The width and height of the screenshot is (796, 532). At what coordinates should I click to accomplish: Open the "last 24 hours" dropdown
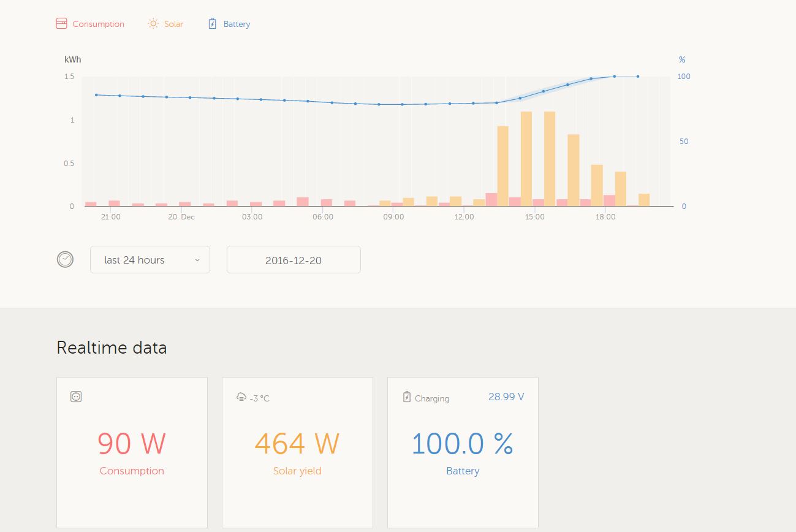[x=150, y=260]
